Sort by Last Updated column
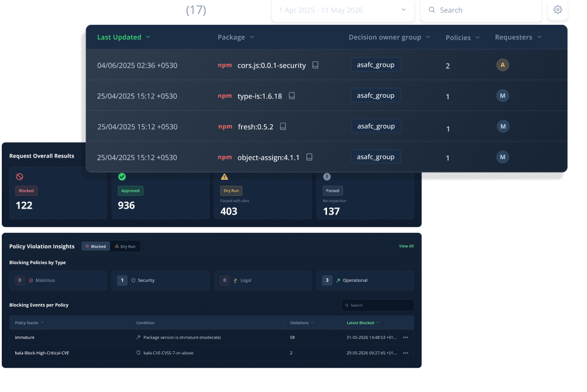The image size is (587, 392). point(124,37)
